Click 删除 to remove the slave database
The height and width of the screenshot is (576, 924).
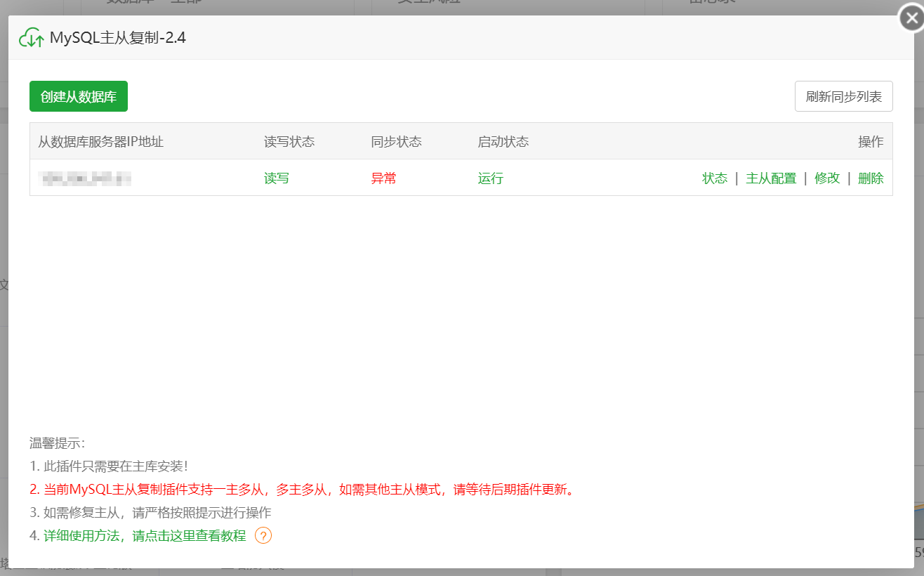pyautogui.click(x=870, y=178)
